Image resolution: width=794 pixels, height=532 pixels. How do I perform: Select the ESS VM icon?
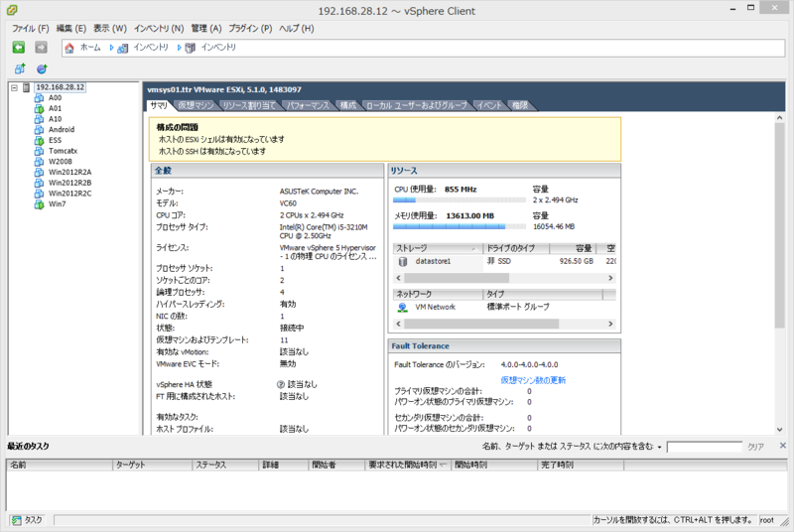point(39,140)
